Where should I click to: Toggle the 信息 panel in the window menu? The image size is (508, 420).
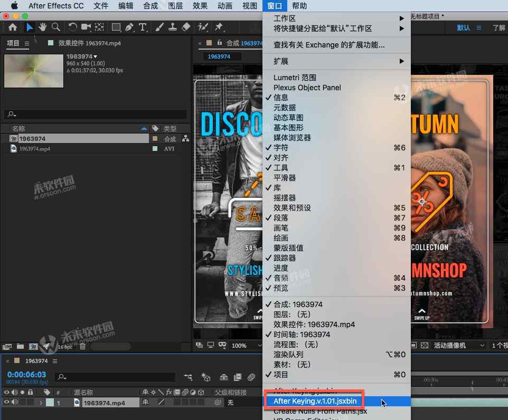pyautogui.click(x=336, y=98)
